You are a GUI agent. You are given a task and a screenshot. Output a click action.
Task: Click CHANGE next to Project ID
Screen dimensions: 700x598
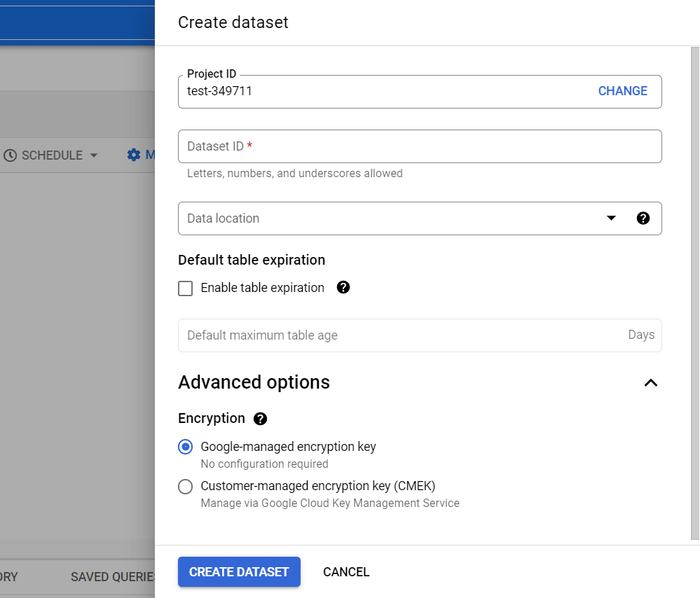point(622,91)
